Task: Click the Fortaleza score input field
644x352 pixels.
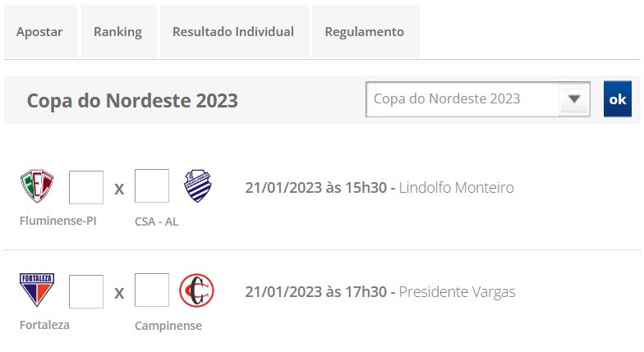Action: pyautogui.click(x=86, y=291)
